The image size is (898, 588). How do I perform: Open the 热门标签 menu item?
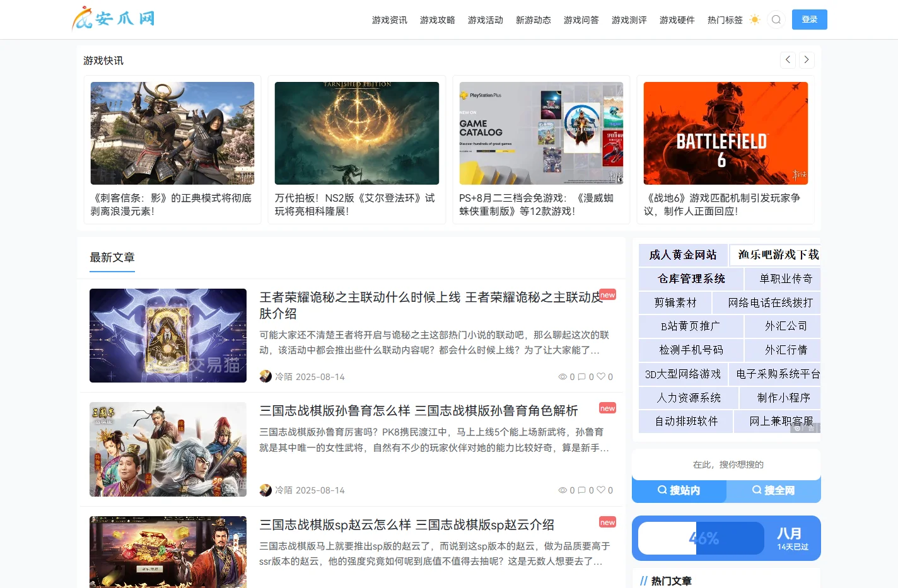coord(725,20)
